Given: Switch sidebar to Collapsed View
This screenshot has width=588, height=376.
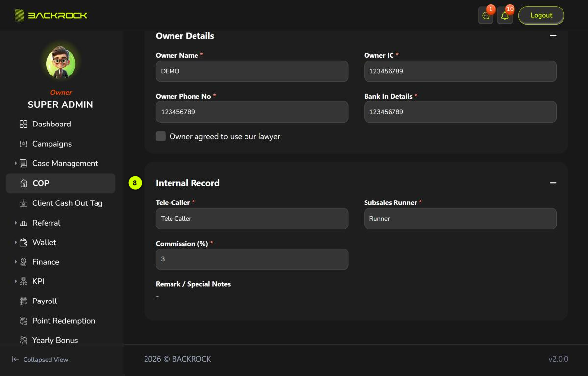Looking at the screenshot, I should (40, 359).
